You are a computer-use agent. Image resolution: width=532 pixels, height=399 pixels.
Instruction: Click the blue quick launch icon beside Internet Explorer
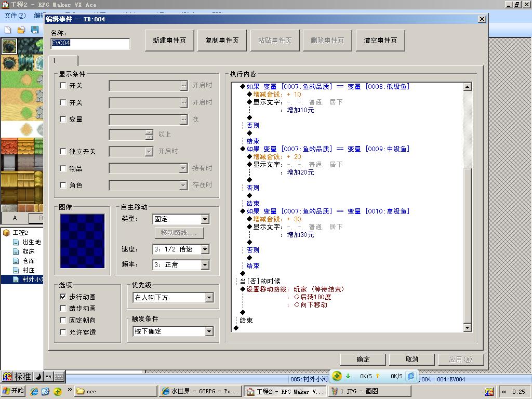[x=46, y=391]
